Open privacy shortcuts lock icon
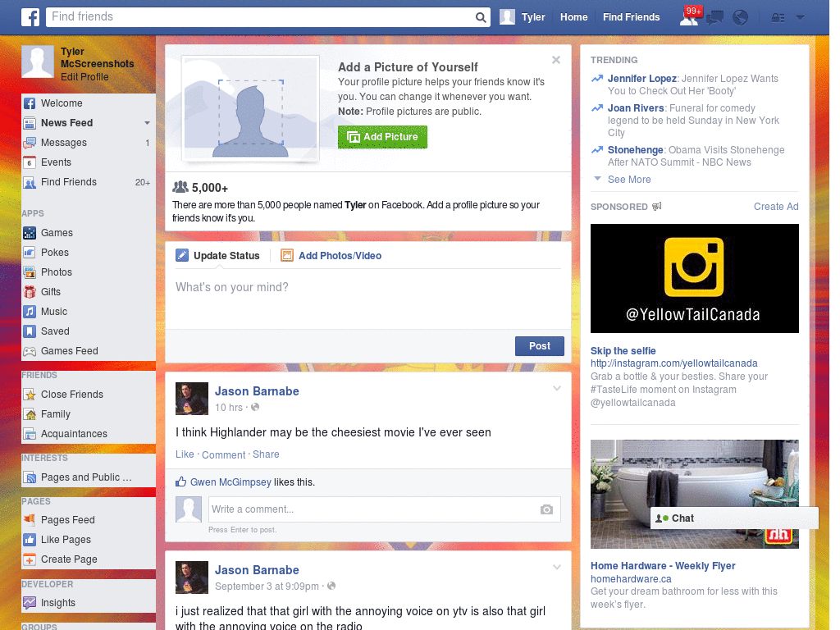The height and width of the screenshot is (630, 840). click(x=778, y=18)
